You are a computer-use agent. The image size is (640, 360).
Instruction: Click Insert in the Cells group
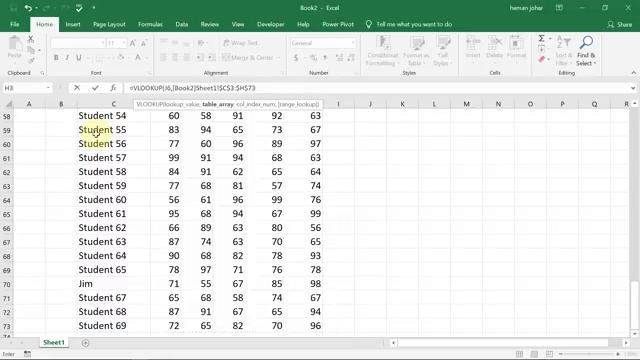(473, 51)
